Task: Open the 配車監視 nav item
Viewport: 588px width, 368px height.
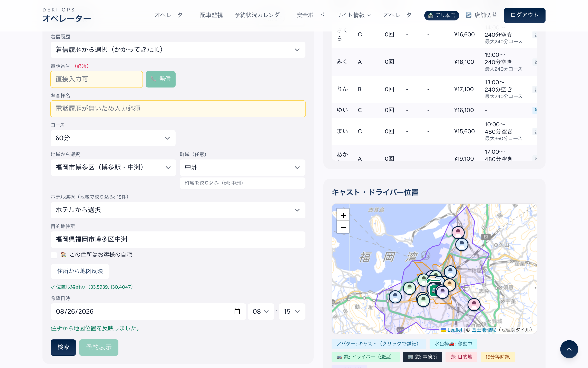Action: coord(211,15)
